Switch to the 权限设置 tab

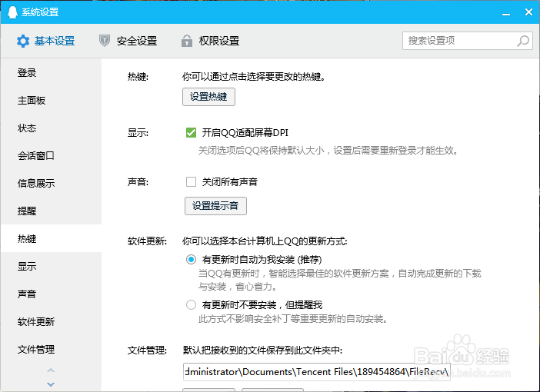coord(211,41)
